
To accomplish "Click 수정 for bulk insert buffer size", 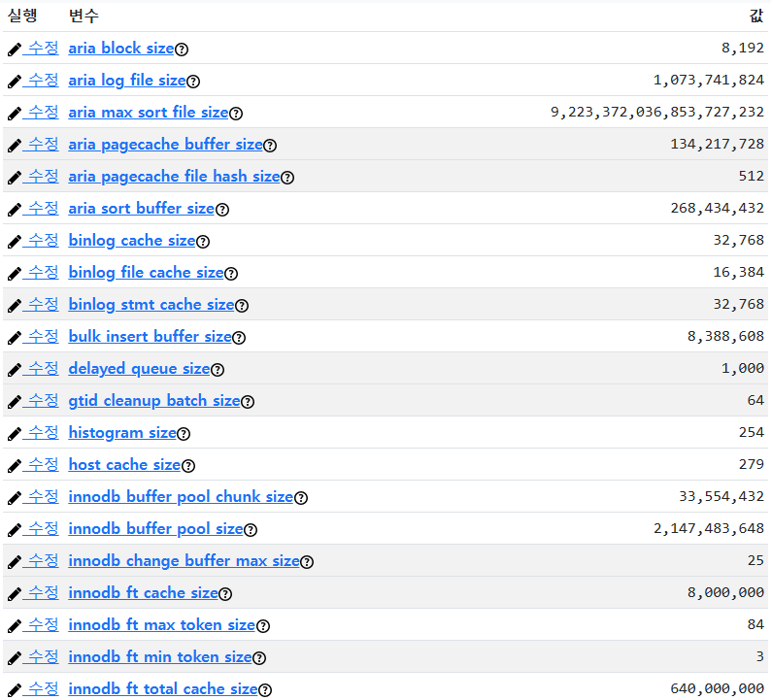I will (33, 336).
